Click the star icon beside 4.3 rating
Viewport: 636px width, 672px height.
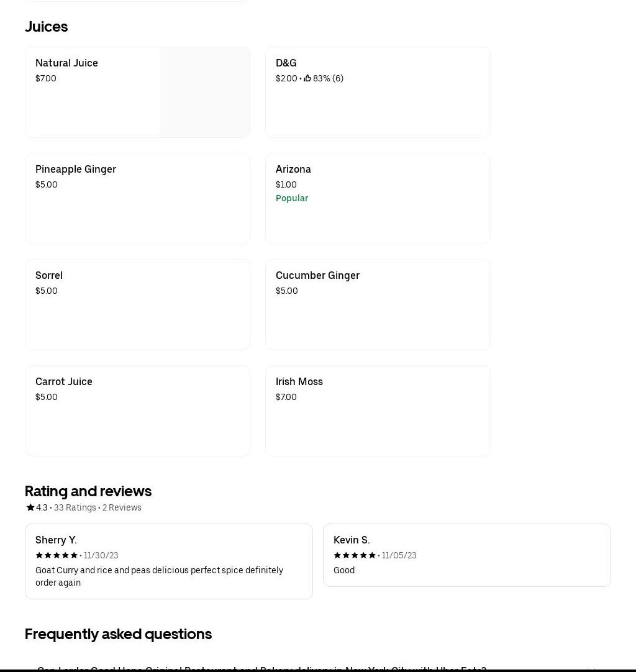[30, 507]
